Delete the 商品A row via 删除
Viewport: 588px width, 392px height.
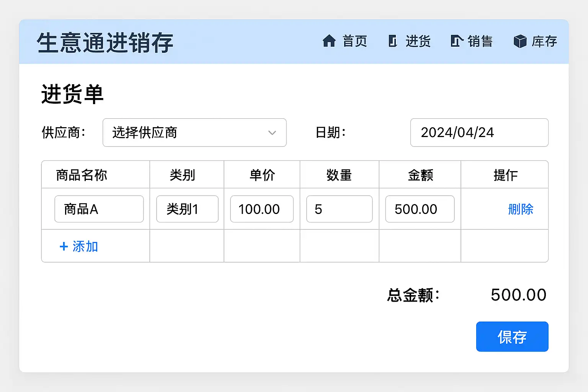520,209
